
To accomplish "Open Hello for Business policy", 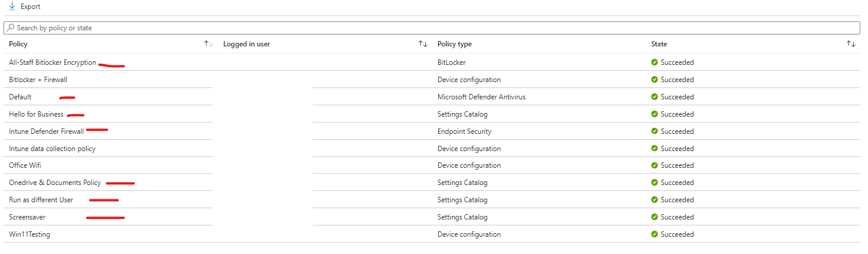I will point(36,114).
